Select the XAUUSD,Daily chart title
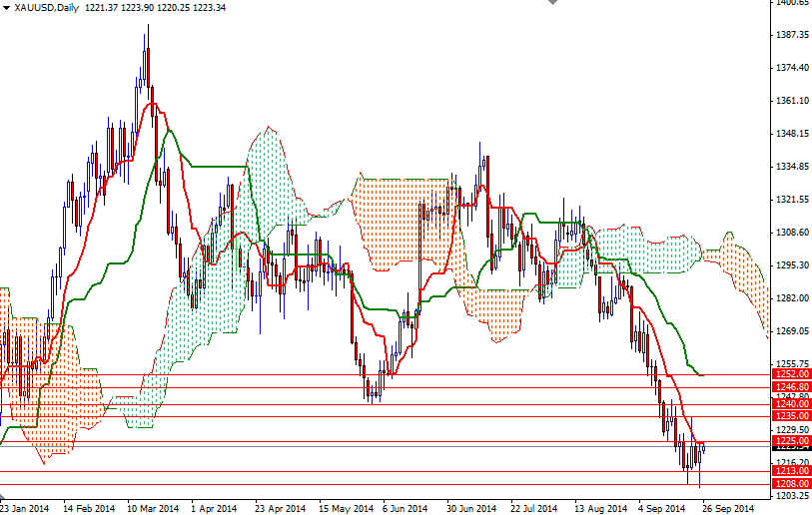 [46, 8]
